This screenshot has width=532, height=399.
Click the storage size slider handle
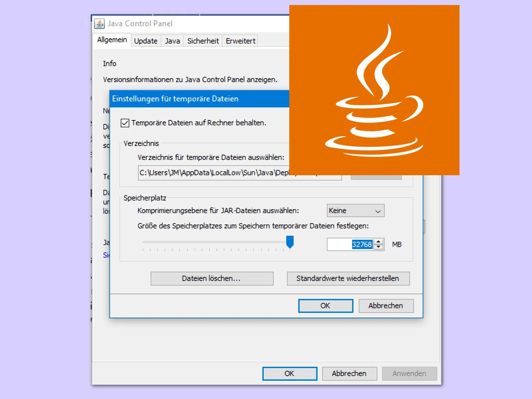290,242
